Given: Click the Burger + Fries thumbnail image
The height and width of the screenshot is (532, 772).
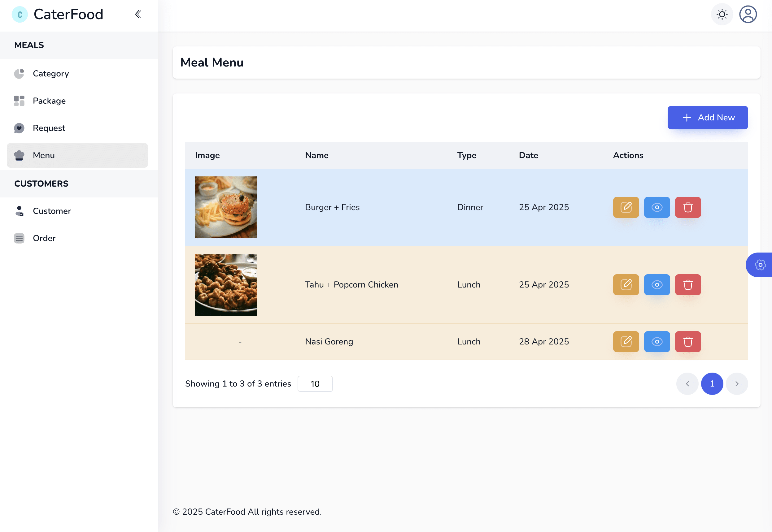Looking at the screenshot, I should click(x=226, y=207).
